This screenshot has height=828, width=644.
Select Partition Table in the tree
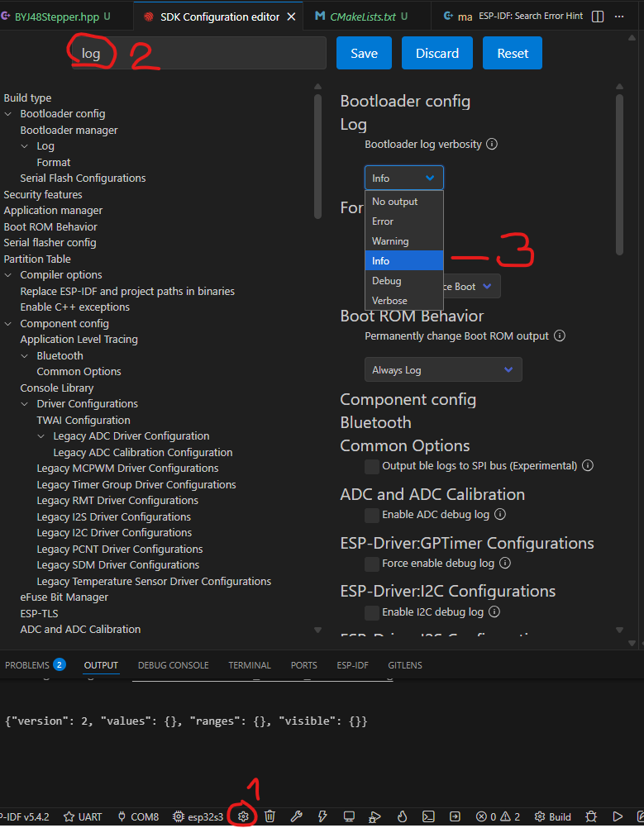click(x=37, y=259)
